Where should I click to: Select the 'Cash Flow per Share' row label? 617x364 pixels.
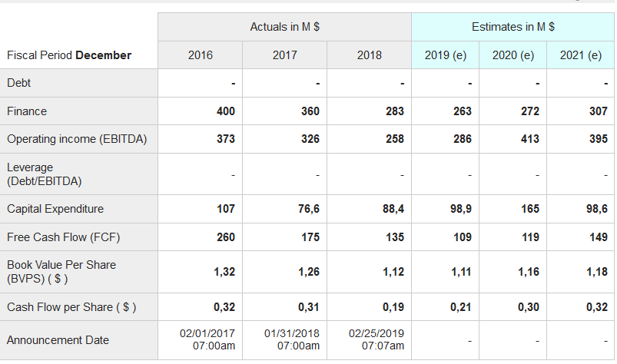(71, 307)
